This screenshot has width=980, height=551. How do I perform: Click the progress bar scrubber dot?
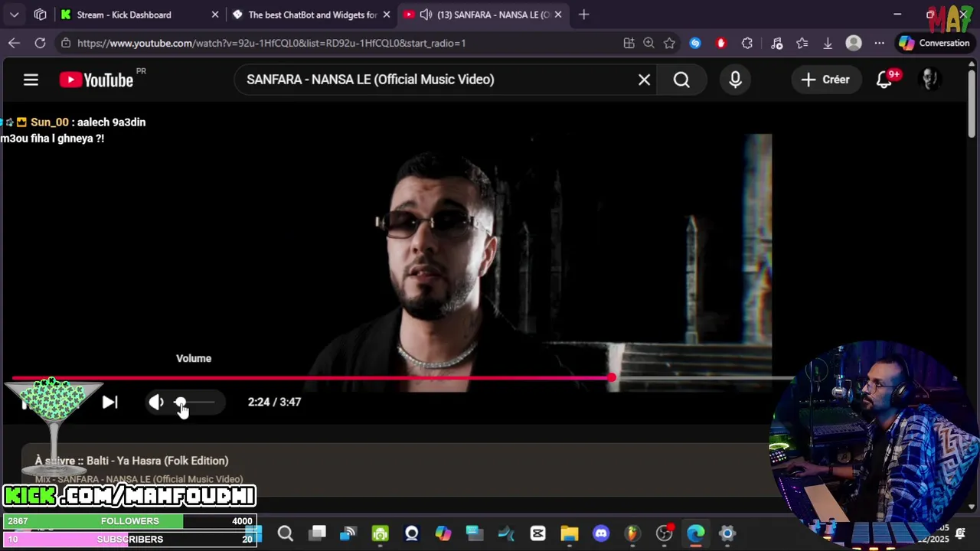(612, 378)
